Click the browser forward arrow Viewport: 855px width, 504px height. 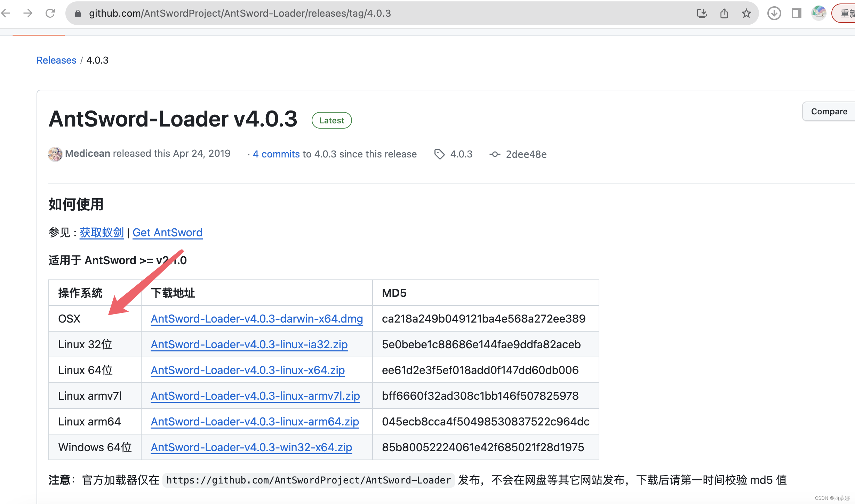(x=28, y=14)
